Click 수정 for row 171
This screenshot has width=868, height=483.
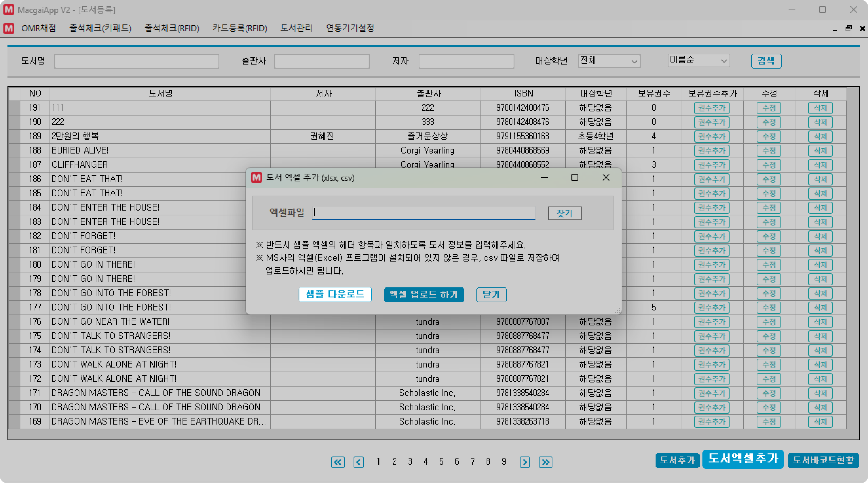coord(769,393)
